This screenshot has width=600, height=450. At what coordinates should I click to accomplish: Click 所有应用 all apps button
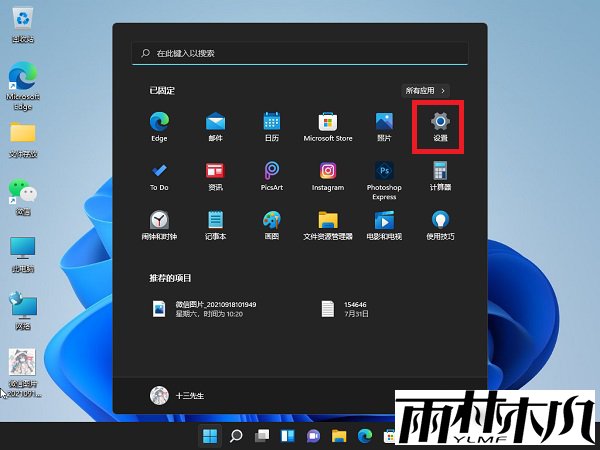click(x=425, y=91)
